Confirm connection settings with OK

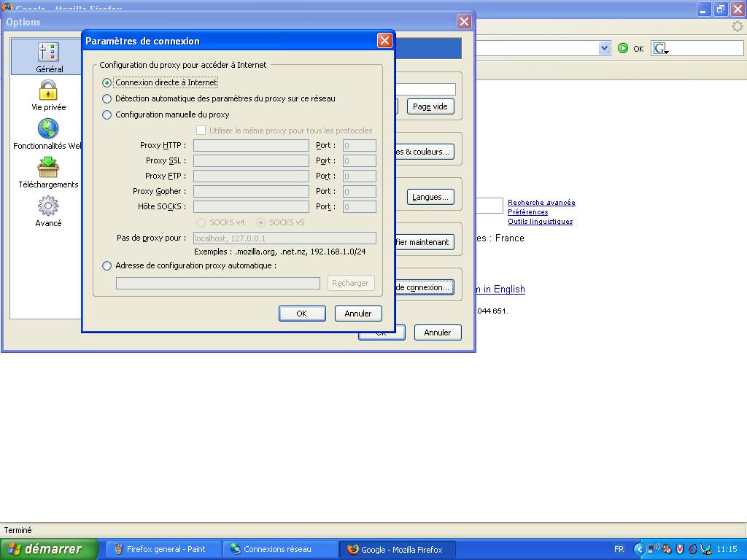(x=301, y=314)
